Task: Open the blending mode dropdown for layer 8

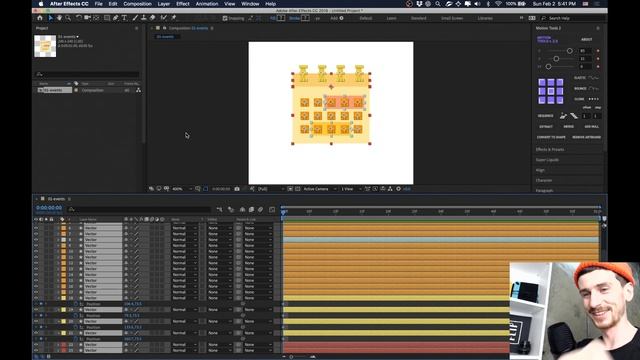Action: (184, 240)
